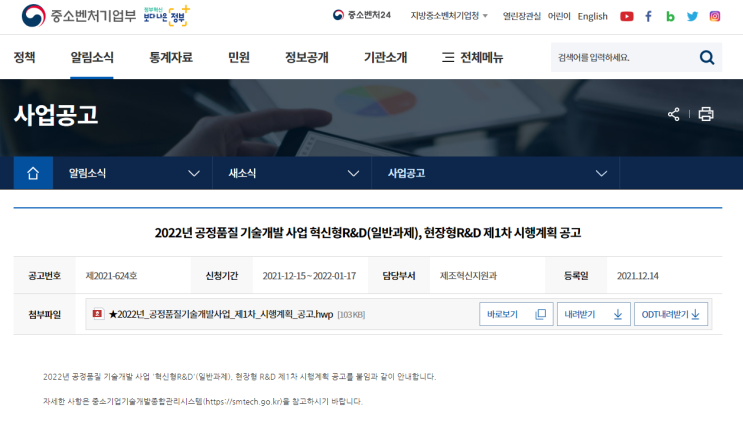
Task: Focus the 검색어를 입력하세요 search field
Action: click(625, 57)
